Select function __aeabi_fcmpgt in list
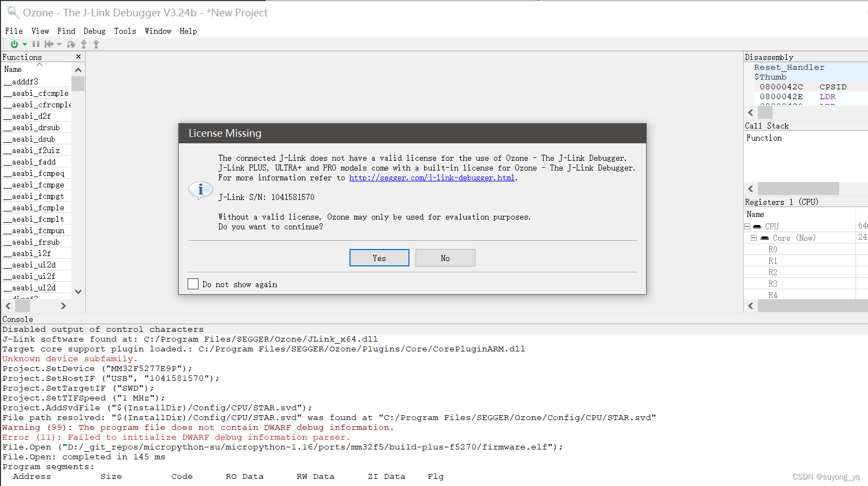 (x=36, y=196)
